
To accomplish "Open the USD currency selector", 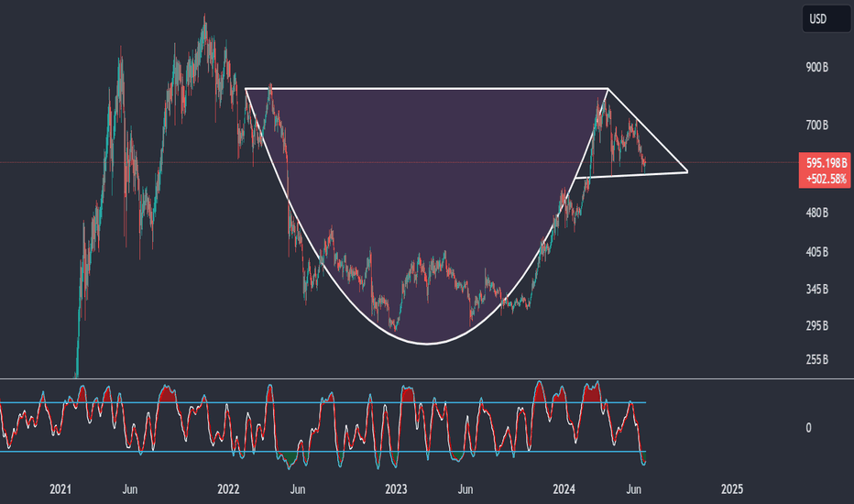I will click(826, 19).
